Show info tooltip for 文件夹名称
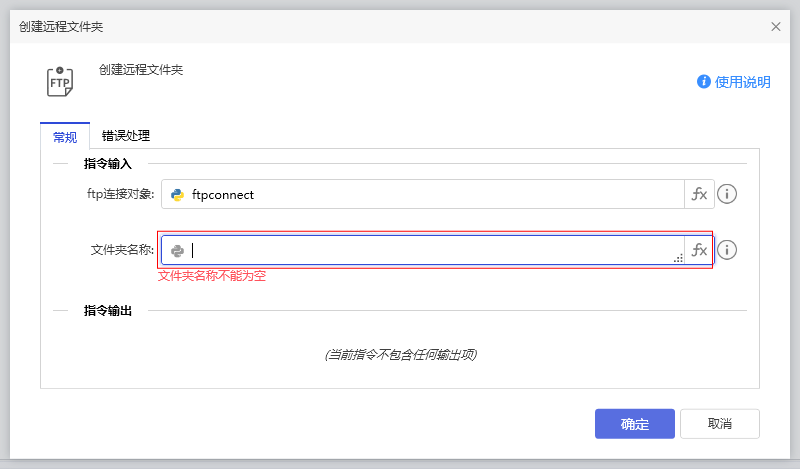The height and width of the screenshot is (469, 800). (x=727, y=251)
